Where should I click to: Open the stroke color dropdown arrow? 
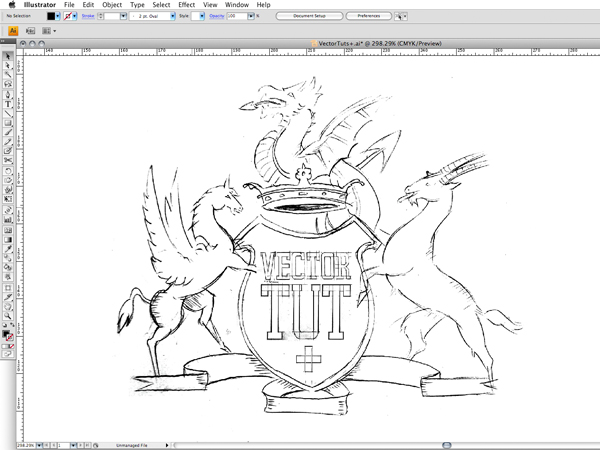(75, 16)
